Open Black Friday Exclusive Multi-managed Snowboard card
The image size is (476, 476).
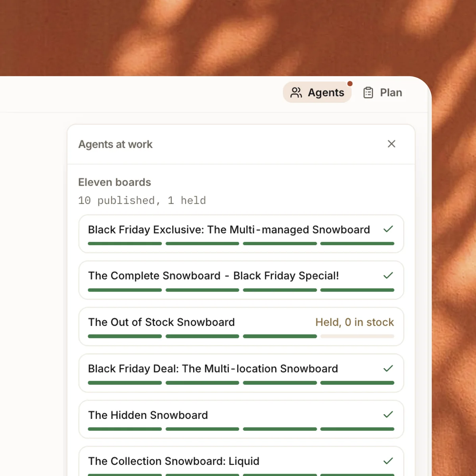tap(241, 234)
